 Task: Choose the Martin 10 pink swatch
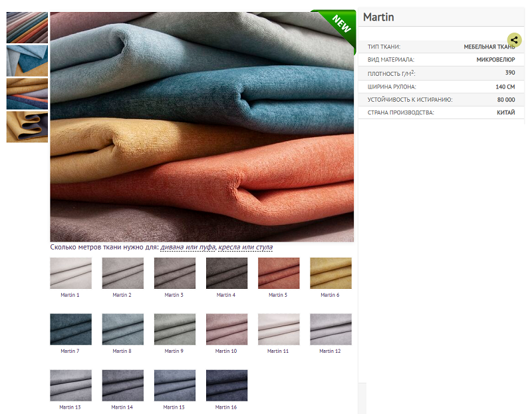pos(227,329)
